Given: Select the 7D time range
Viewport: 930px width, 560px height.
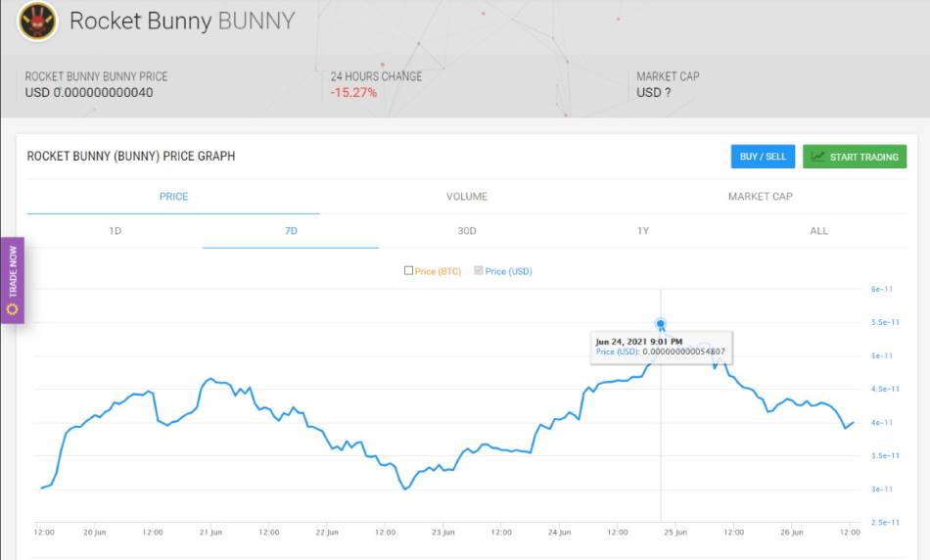Looking at the screenshot, I should 291,231.
